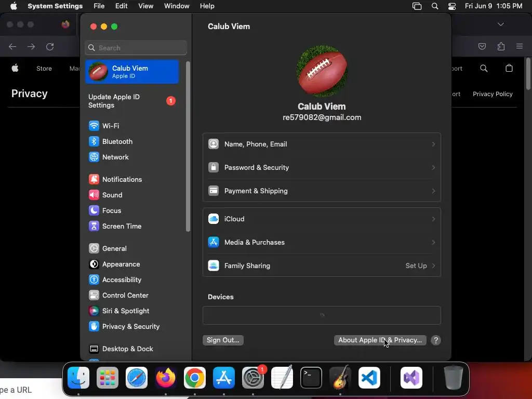Image resolution: width=532 pixels, height=399 pixels.
Task: Click the Sign Out button
Action: point(223,340)
